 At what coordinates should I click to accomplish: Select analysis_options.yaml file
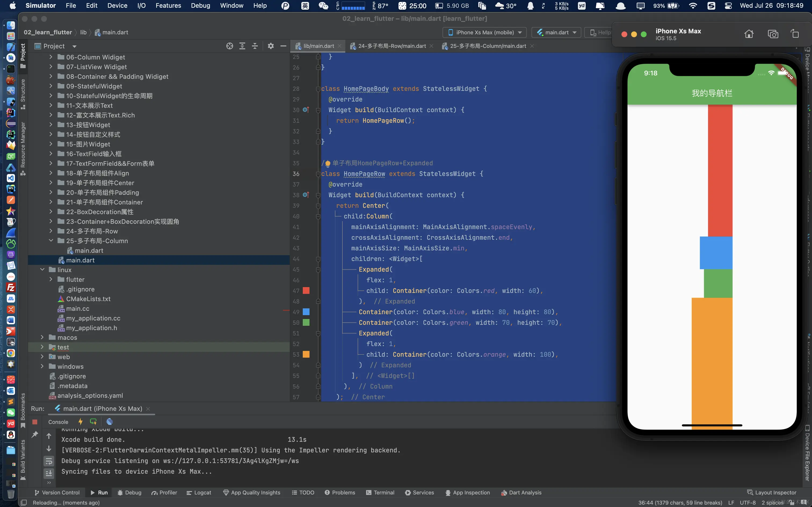[90, 396]
